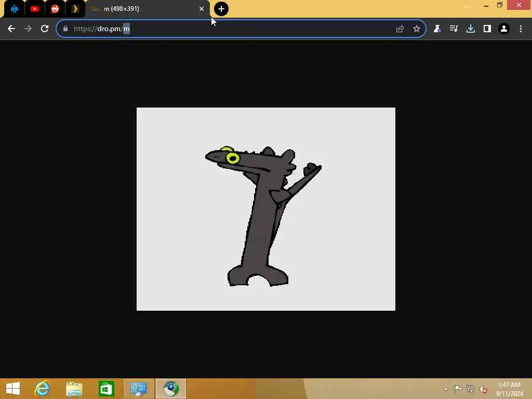Open Chrome Labs flask icon
532x399 pixels.
[x=437, y=29]
